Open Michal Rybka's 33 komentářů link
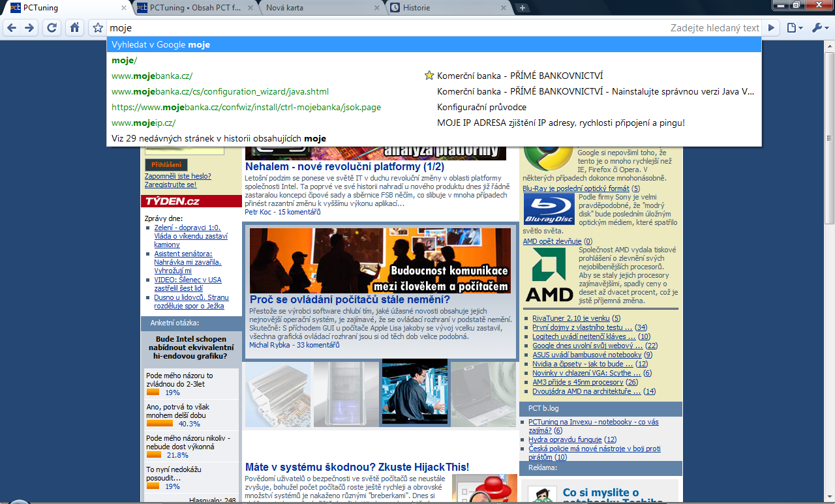This screenshot has width=835, height=504. point(318,345)
